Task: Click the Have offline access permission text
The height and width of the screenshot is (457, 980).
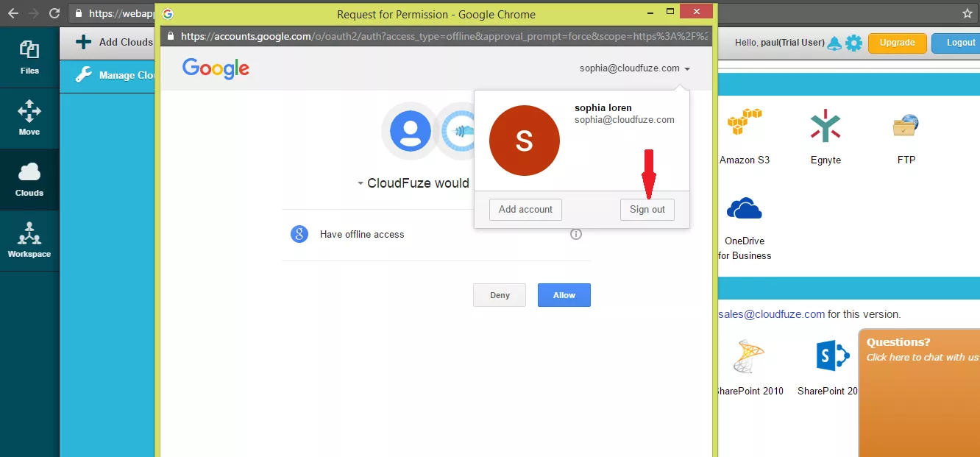Action: coord(362,235)
